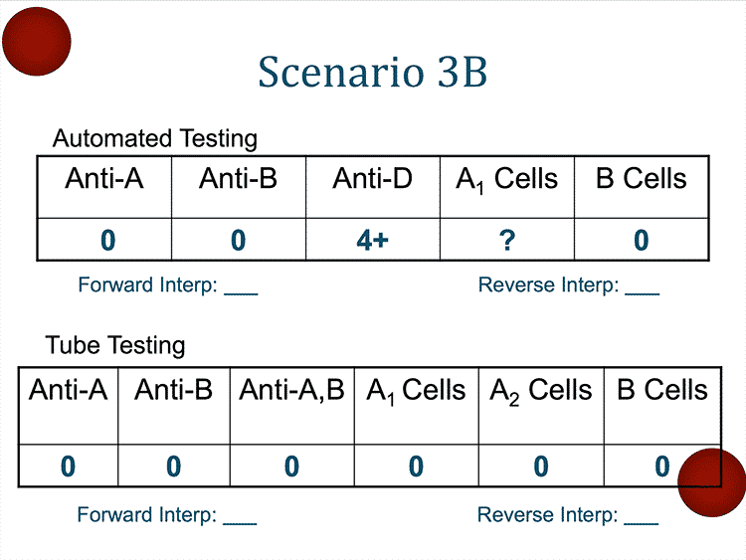Click the Automated Testing heading
Viewport: 746px width, 560px height.
point(154,138)
